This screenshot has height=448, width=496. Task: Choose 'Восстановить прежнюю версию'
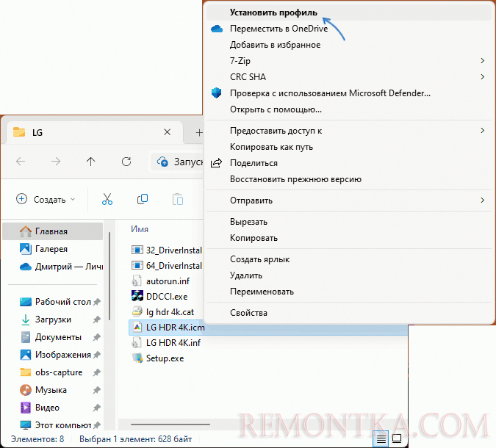(349, 179)
